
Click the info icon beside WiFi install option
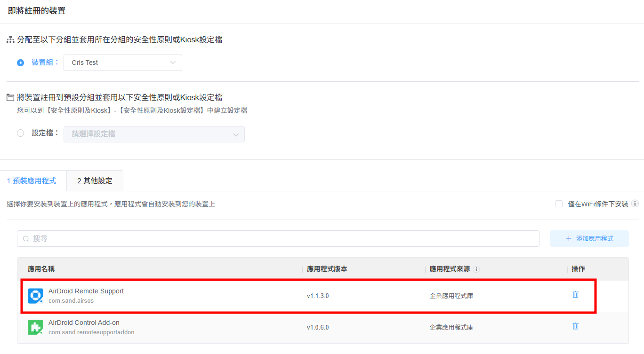coord(635,204)
